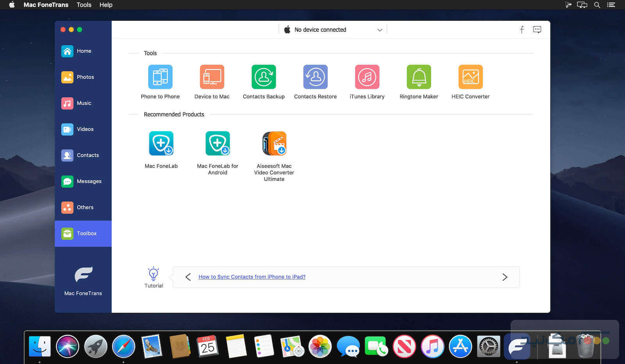Select Music in the sidebar

click(x=83, y=103)
